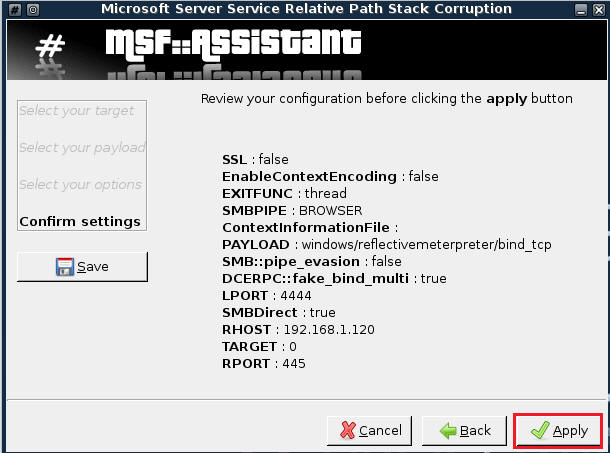The image size is (610, 453).
Task: Go back with the Back button
Action: (x=465, y=430)
